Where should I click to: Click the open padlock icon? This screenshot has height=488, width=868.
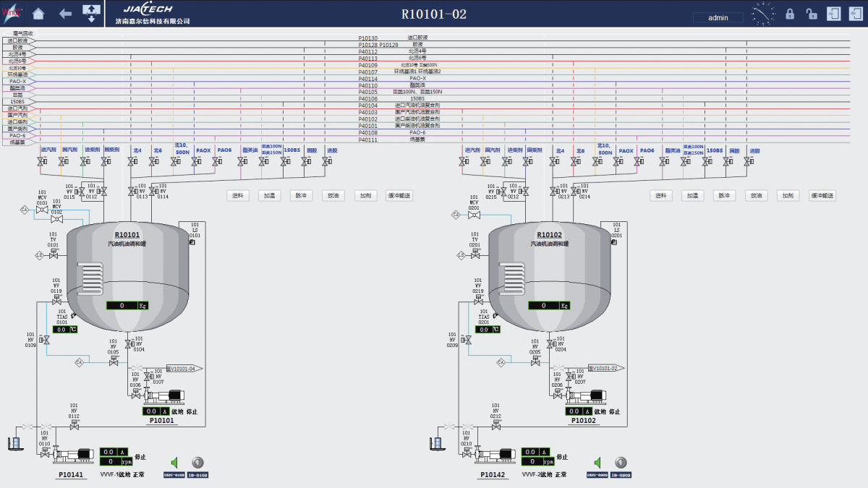pos(812,14)
